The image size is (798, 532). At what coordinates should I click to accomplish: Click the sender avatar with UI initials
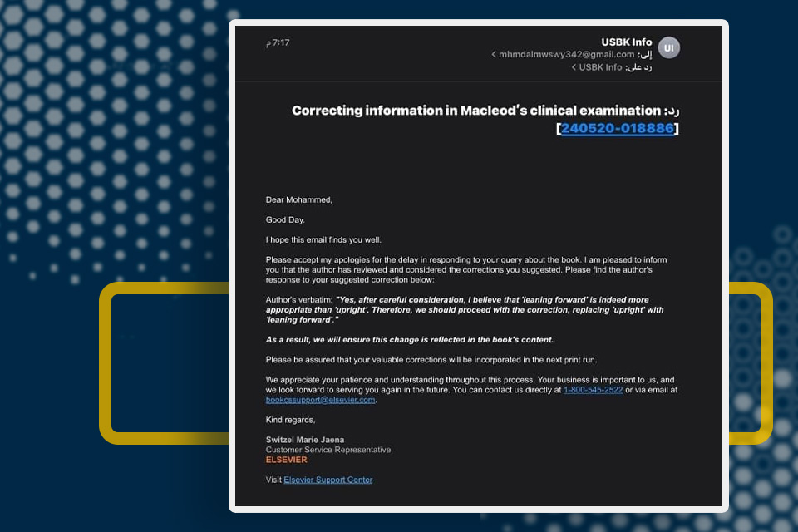(x=668, y=48)
